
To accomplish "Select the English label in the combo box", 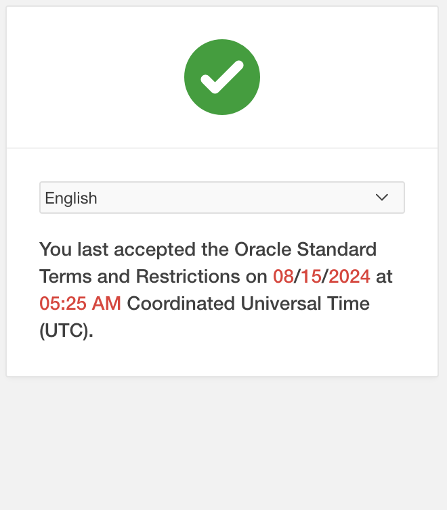I will click(71, 198).
